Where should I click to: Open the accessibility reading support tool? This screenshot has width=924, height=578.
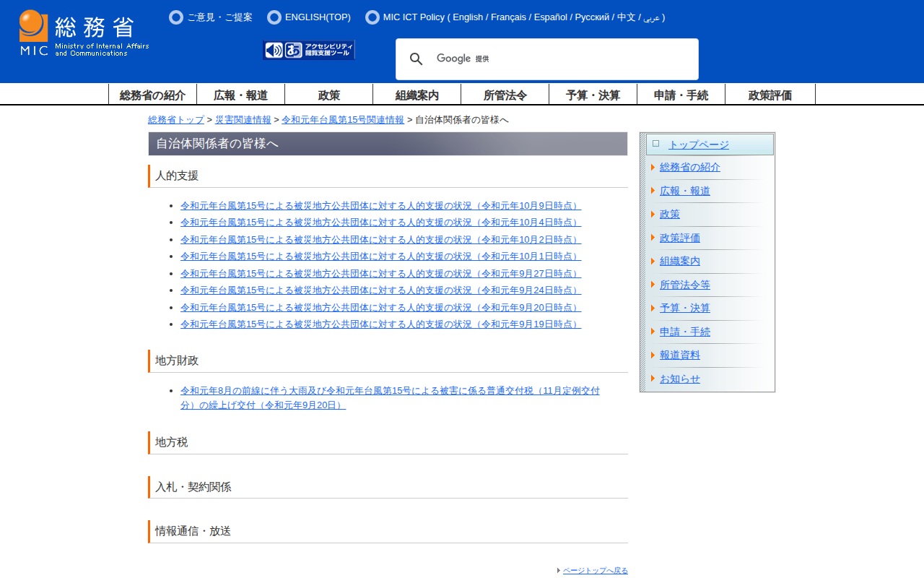pos(318,50)
